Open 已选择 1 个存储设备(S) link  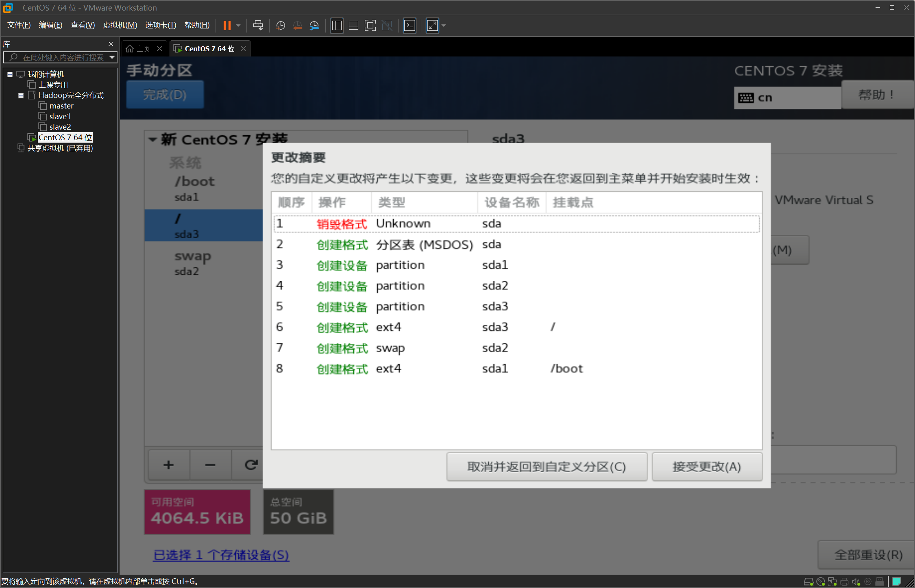click(221, 555)
